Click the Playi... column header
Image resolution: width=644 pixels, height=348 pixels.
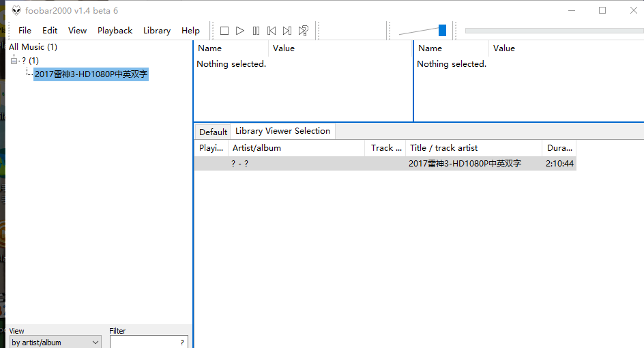pos(211,148)
